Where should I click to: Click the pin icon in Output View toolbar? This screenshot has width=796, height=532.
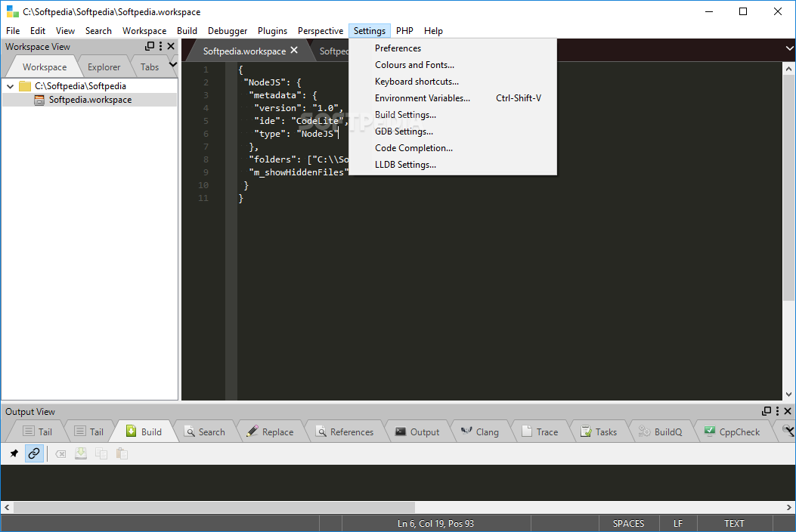pos(14,453)
